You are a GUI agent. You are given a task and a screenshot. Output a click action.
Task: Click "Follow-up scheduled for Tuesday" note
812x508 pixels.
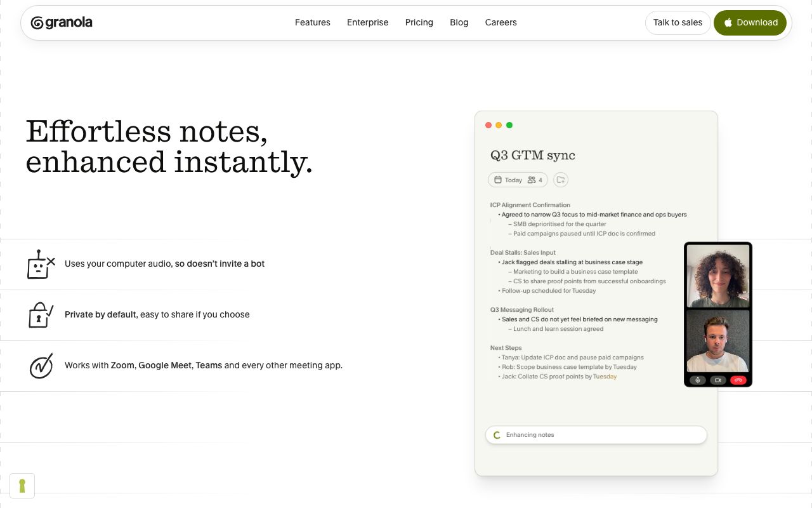pos(547,291)
